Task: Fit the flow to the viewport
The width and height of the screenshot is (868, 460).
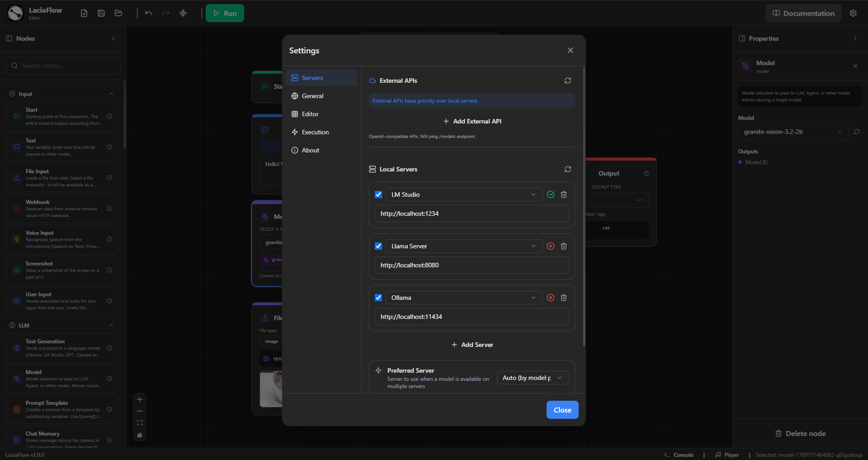Action: pos(139,423)
